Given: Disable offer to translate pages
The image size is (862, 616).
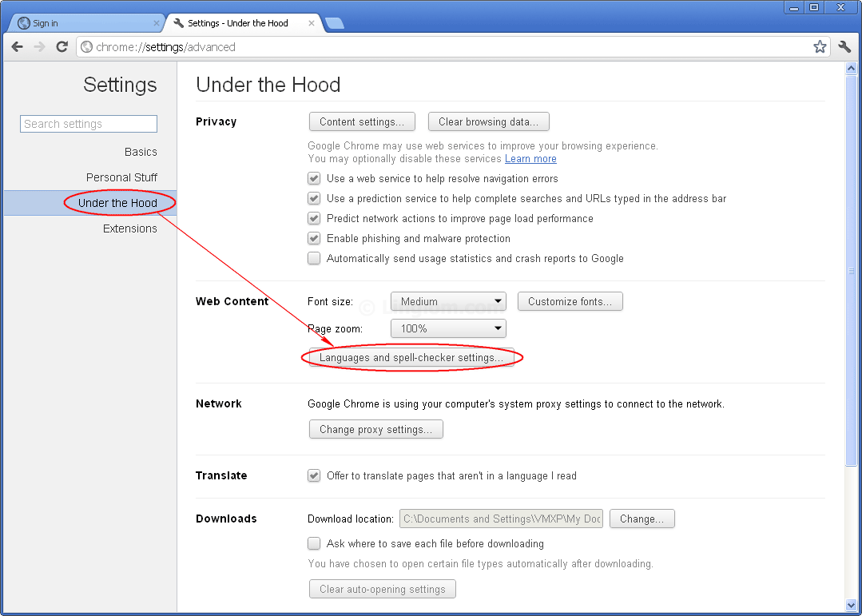Looking at the screenshot, I should click(314, 476).
